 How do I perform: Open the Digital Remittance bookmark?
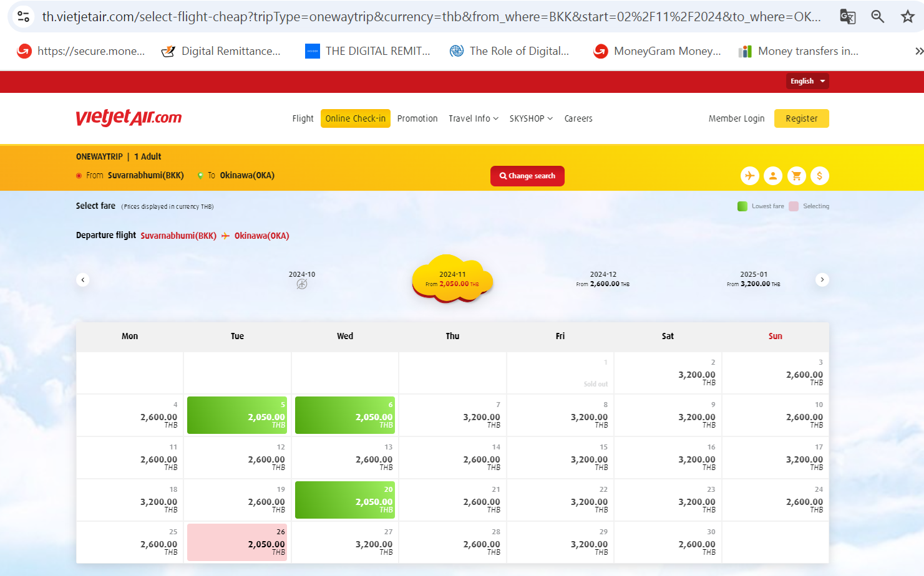[x=221, y=51]
